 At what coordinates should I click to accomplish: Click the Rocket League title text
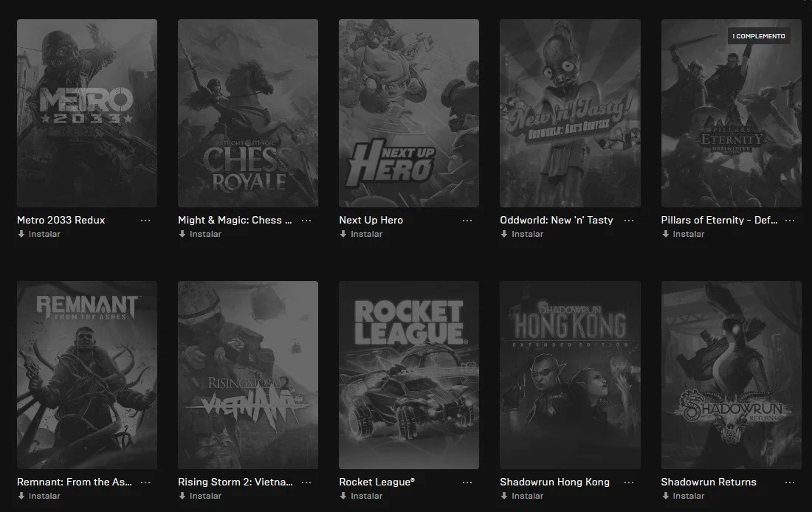point(377,482)
